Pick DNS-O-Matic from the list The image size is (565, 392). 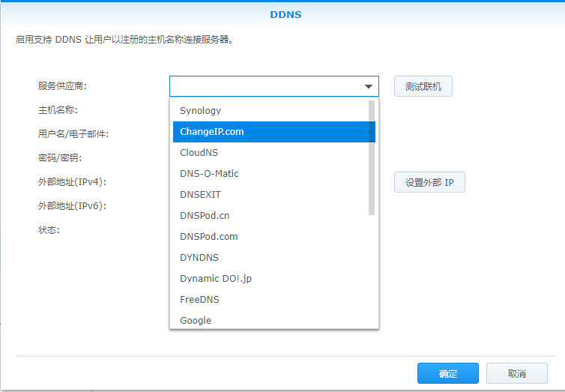(274, 174)
